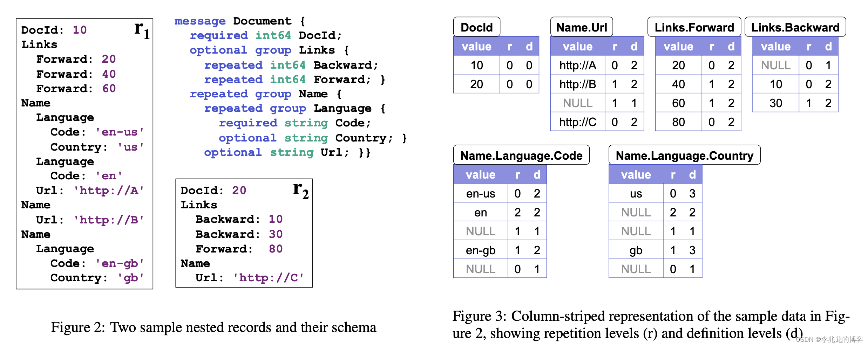Click 'required int64 DocId;' schema line

[265, 35]
